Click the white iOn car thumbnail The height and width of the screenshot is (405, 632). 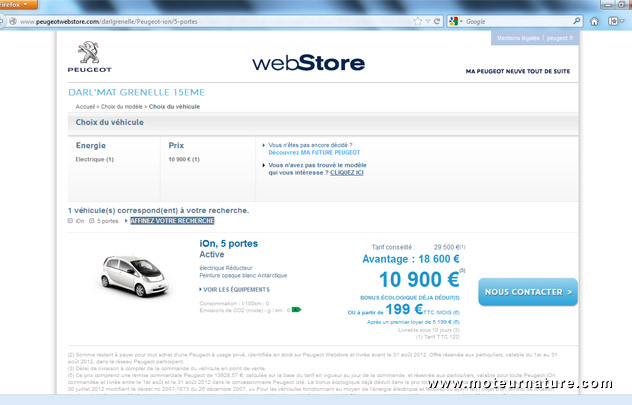pos(135,276)
